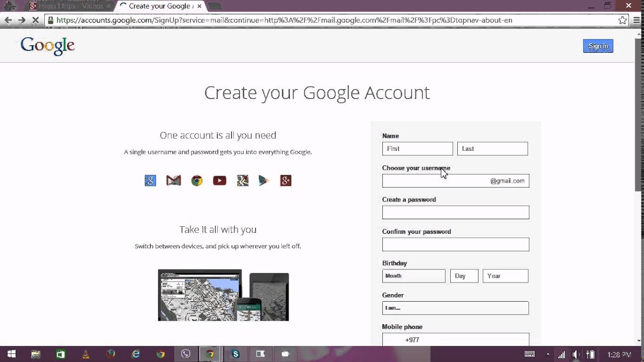
Task: Go back with the browser back arrow
Action: (x=8, y=20)
